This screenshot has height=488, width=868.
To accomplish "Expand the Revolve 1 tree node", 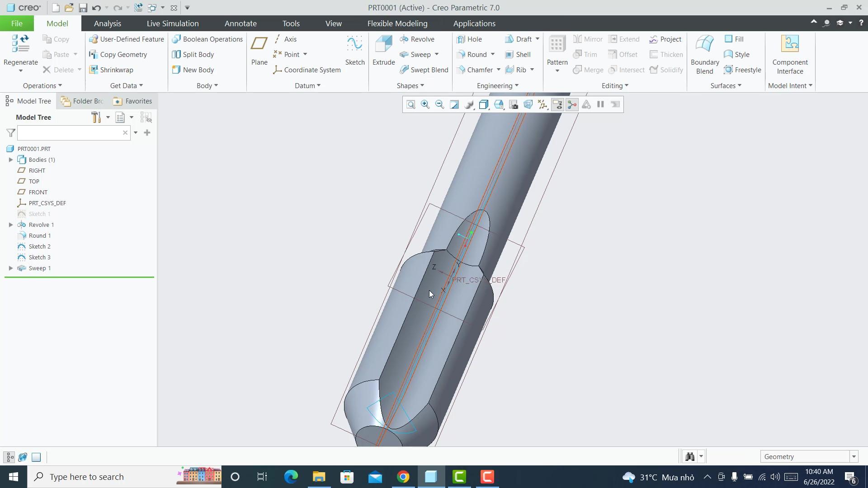I will click(11, 225).
